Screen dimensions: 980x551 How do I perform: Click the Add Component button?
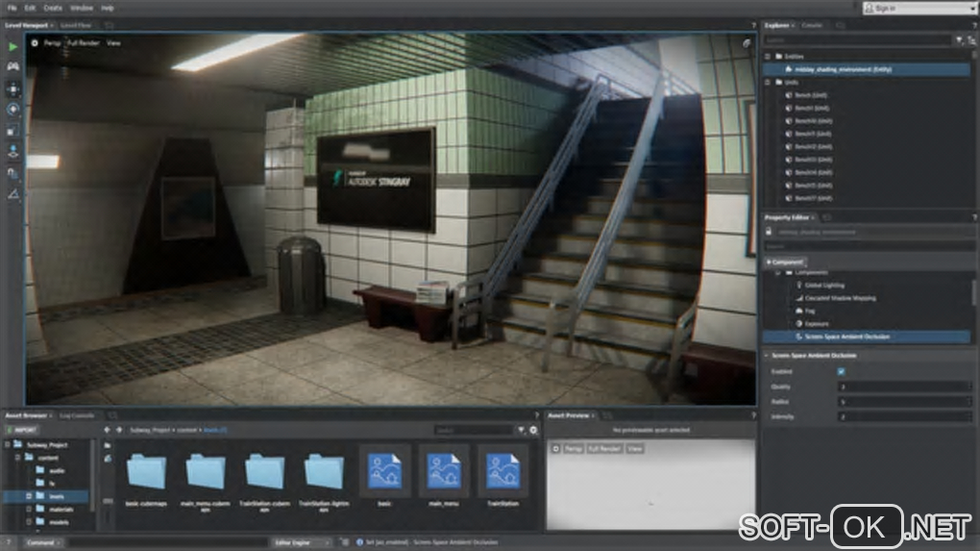786,262
